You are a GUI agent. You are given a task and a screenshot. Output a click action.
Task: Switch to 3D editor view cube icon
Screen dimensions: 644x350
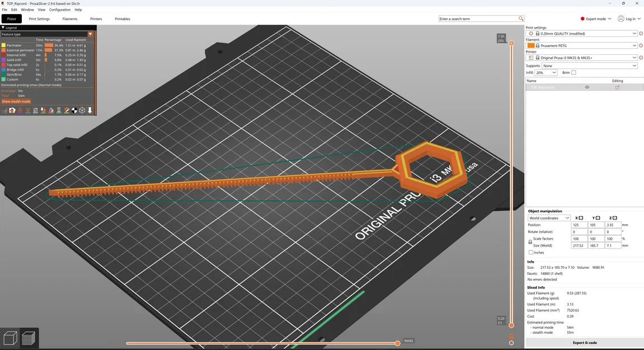(x=10, y=338)
